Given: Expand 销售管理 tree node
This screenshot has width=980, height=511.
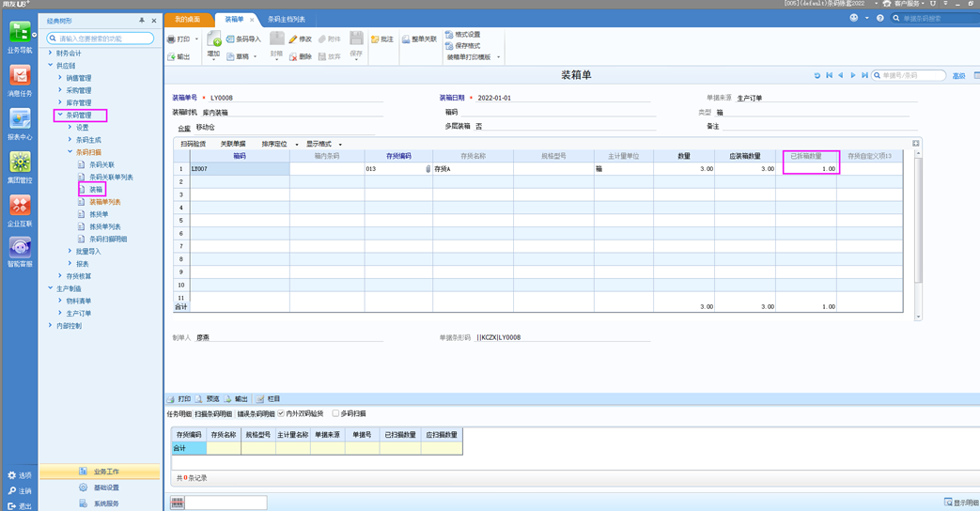Looking at the screenshot, I should (x=60, y=77).
